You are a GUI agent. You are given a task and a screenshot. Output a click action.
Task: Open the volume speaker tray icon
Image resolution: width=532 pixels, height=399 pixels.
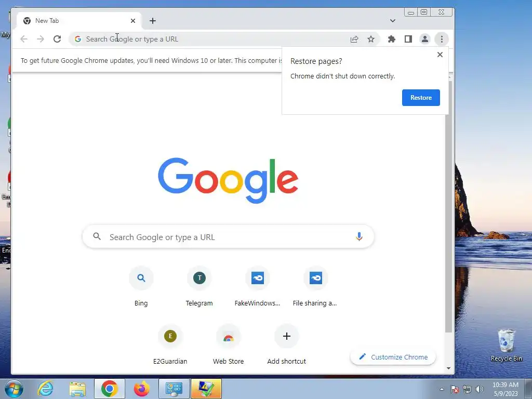(479, 389)
